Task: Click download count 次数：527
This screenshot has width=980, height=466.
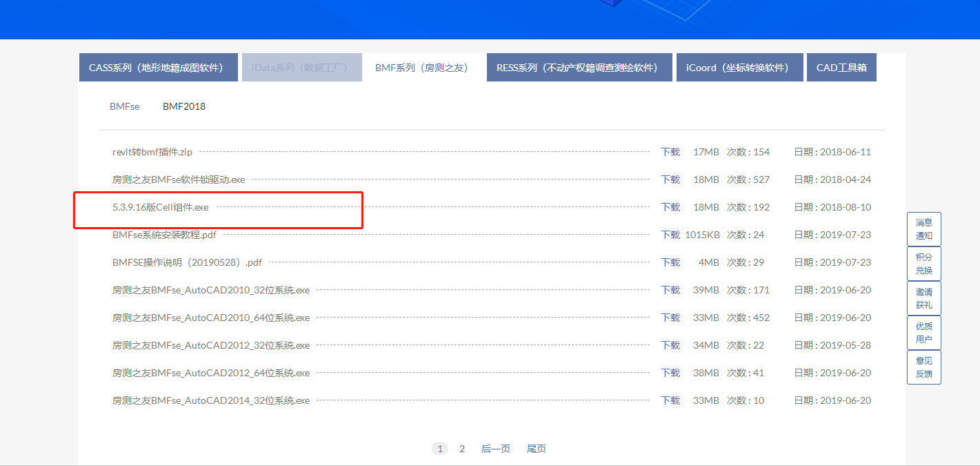Action: point(748,179)
